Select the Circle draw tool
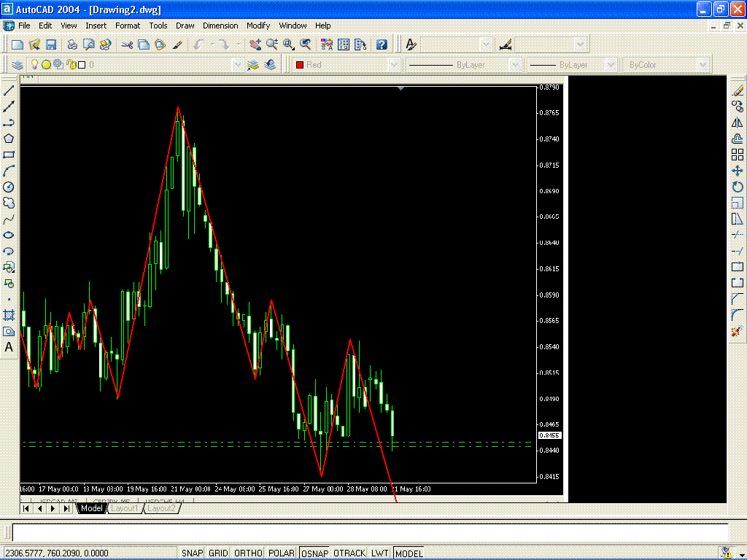The width and height of the screenshot is (747, 560). [9, 187]
